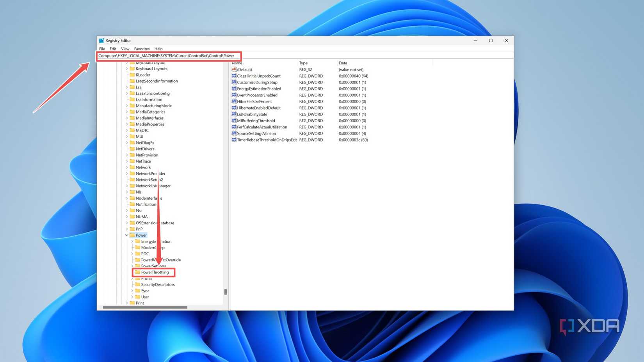Collapse the Power key in tree
This screenshot has height=362, width=644.
coord(127,235)
